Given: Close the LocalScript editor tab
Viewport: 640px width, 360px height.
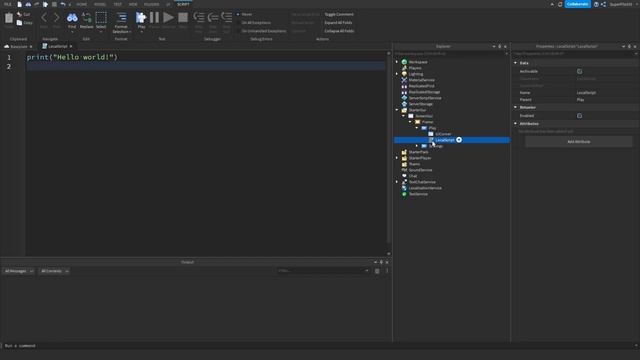Looking at the screenshot, I should [71, 47].
